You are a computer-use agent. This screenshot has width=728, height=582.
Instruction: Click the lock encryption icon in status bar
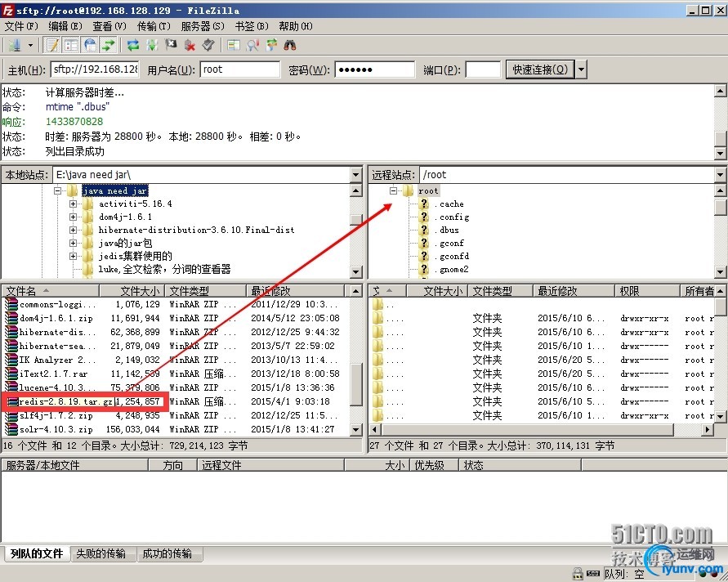(x=578, y=573)
